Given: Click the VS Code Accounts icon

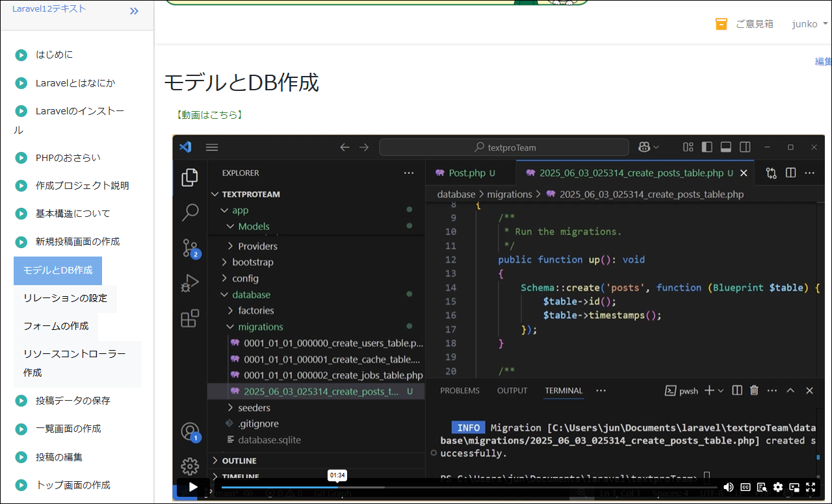Looking at the screenshot, I should pyautogui.click(x=190, y=431).
